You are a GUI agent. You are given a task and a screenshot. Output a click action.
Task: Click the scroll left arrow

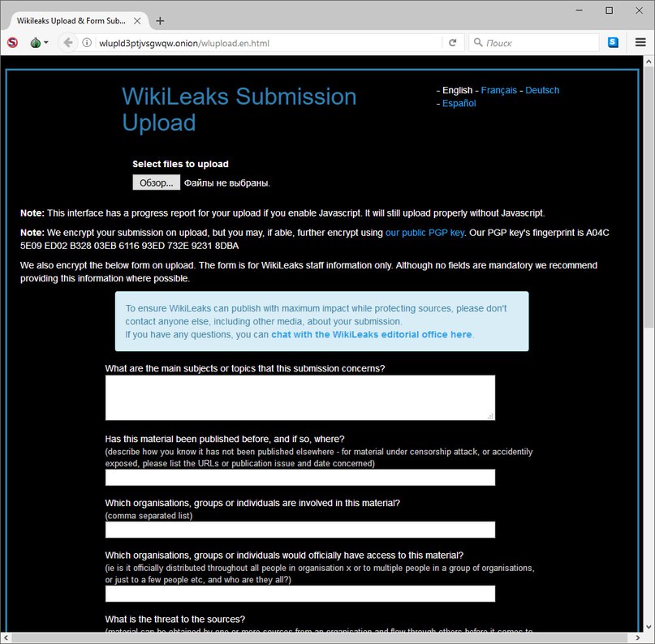(6, 638)
